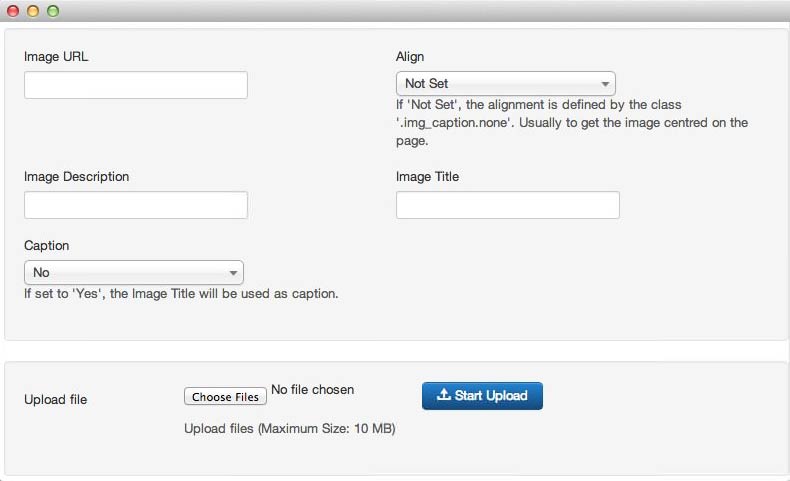This screenshot has height=481, width=790.
Task: Click into the Image Title field
Action: (x=507, y=205)
